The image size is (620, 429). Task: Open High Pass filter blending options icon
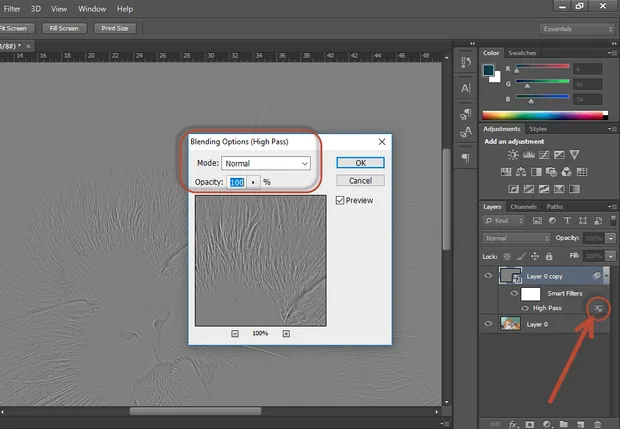coord(599,308)
